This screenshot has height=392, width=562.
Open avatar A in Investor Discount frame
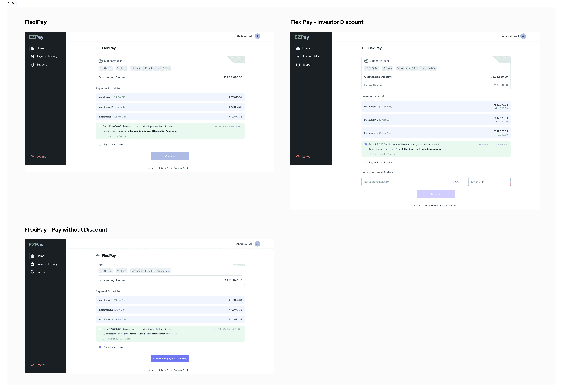pyautogui.click(x=523, y=36)
